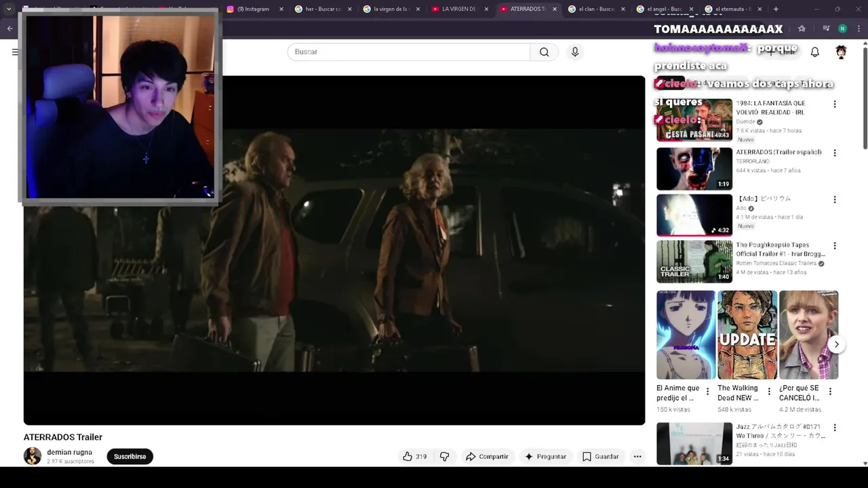868x488 pixels.
Task: Open options for ¿Por qué SE CANCELÓ short
Action: 830,392
